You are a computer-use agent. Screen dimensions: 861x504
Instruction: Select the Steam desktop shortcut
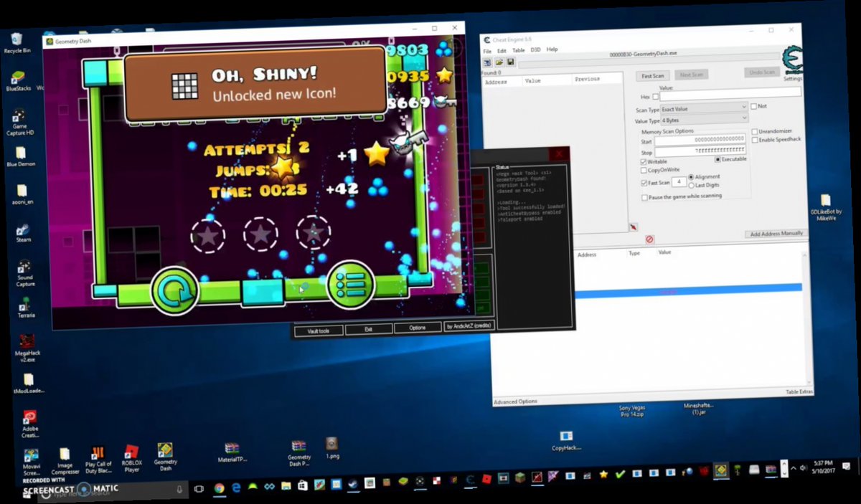(23, 233)
